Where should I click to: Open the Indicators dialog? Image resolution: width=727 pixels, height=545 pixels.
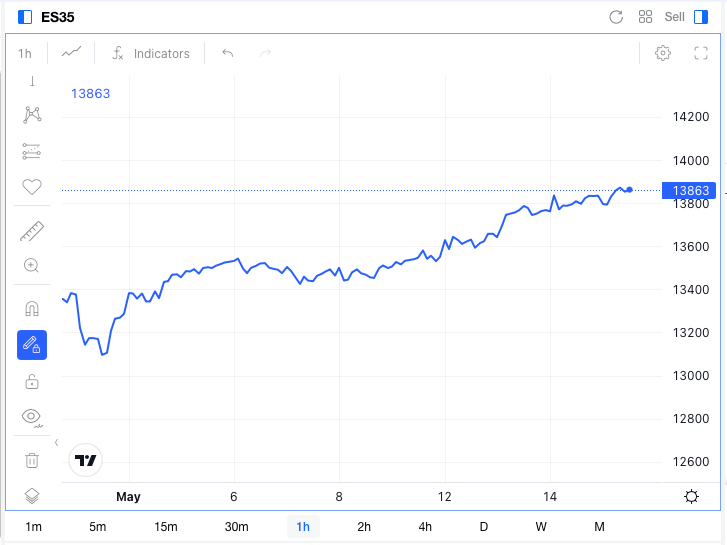(x=151, y=53)
